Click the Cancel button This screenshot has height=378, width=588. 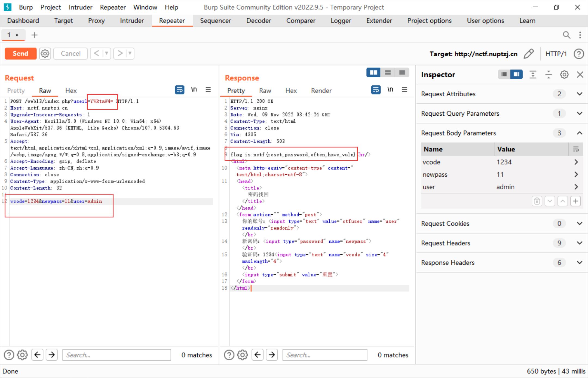click(x=71, y=54)
